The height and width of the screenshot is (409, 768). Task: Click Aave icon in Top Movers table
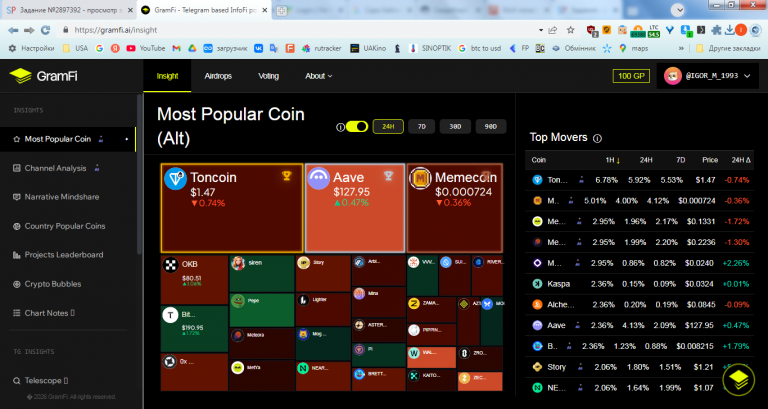tap(538, 325)
